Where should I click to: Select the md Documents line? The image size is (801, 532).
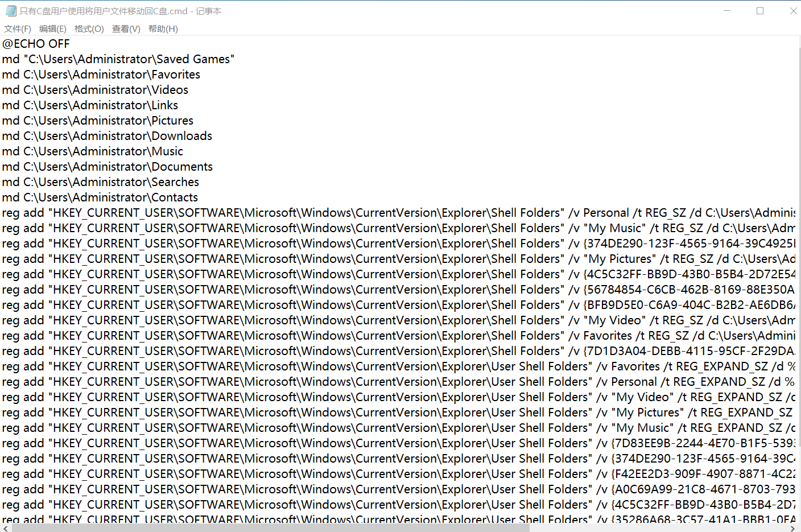pyautogui.click(x=108, y=167)
